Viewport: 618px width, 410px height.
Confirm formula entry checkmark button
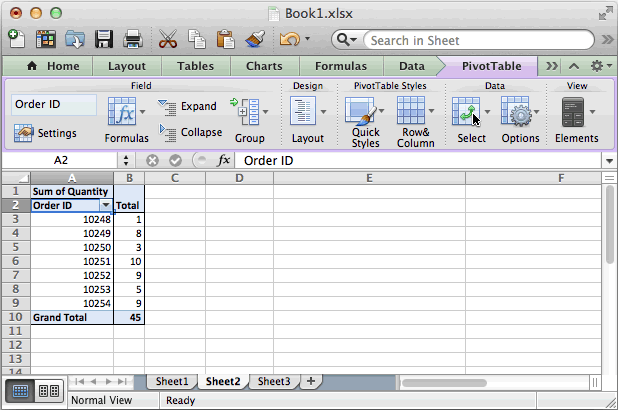175,160
